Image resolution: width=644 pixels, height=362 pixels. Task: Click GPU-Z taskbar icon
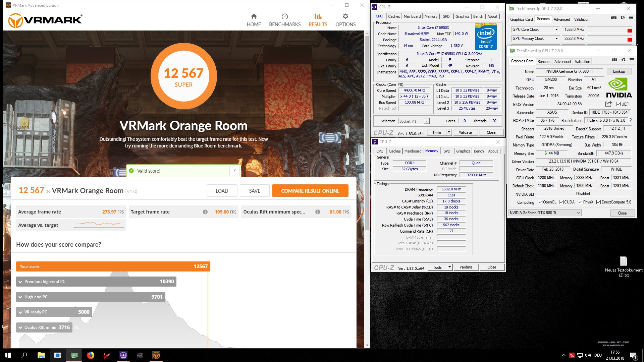[x=74, y=355]
